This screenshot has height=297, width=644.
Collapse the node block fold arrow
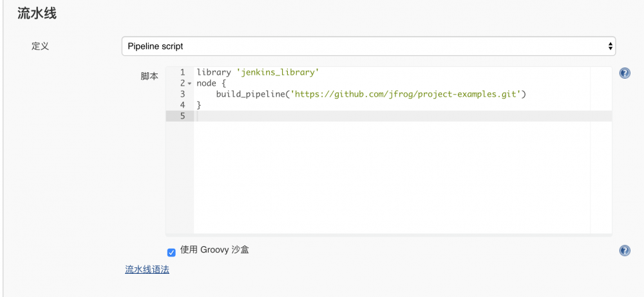pos(189,84)
